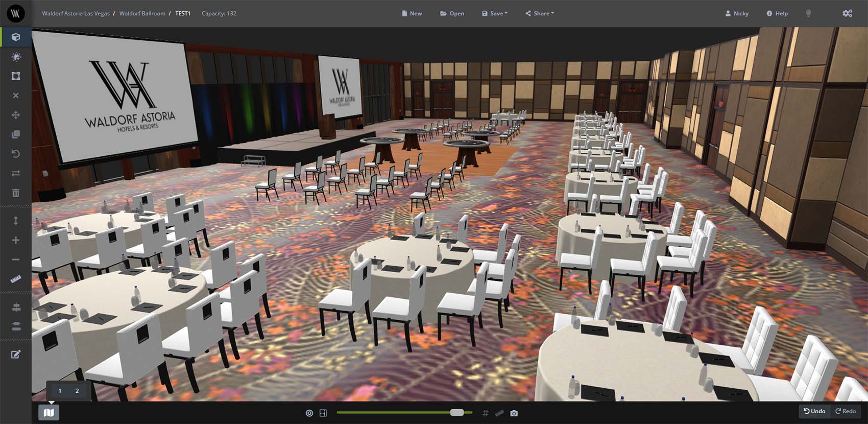Viewport: 868px width, 424px height.
Task: Click the settings gears icon
Action: click(x=847, y=13)
